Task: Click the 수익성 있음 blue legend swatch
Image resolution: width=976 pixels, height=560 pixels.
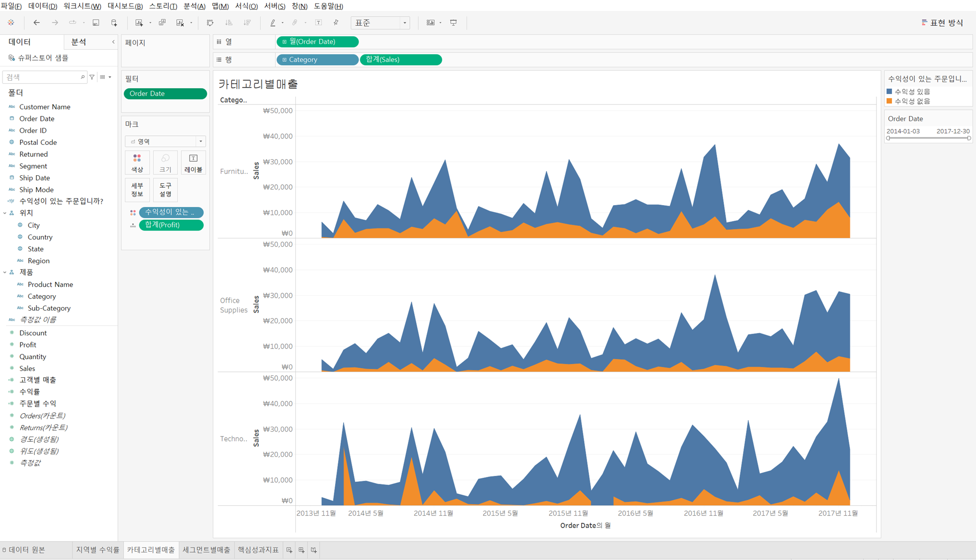Action: tap(889, 92)
